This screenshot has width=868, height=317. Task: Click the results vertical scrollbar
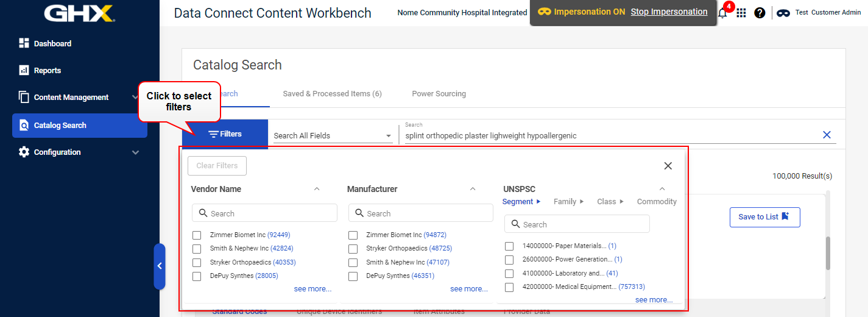[x=828, y=253]
